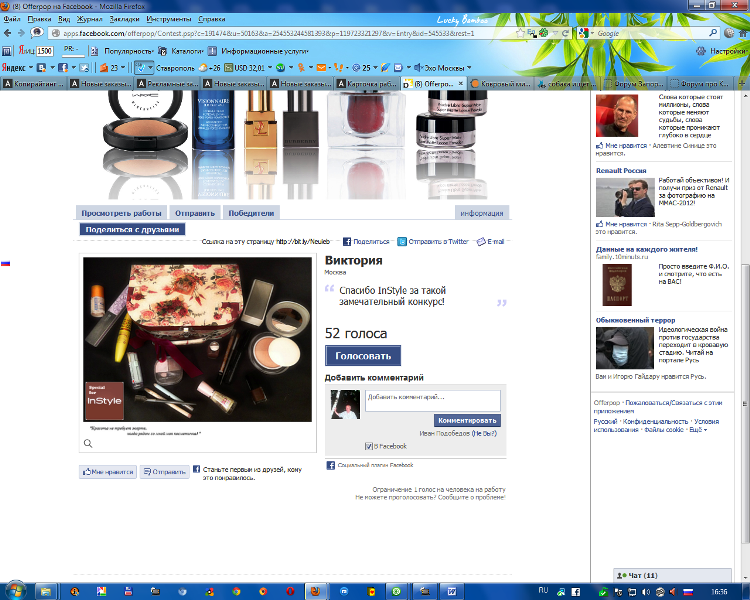Click the Комментировать button
This screenshot has height=600, width=750.
(467, 420)
